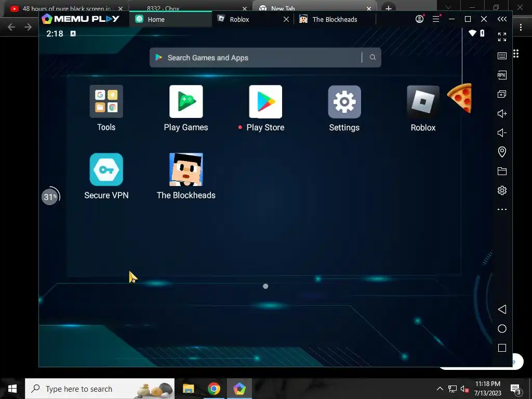Switch to the Home tab in MEmu

coord(170,19)
